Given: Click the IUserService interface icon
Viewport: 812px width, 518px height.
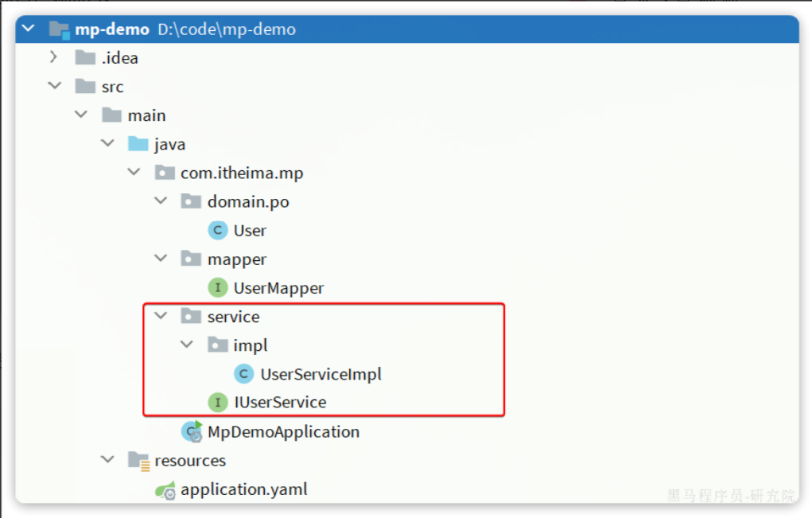Looking at the screenshot, I should pos(217,403).
